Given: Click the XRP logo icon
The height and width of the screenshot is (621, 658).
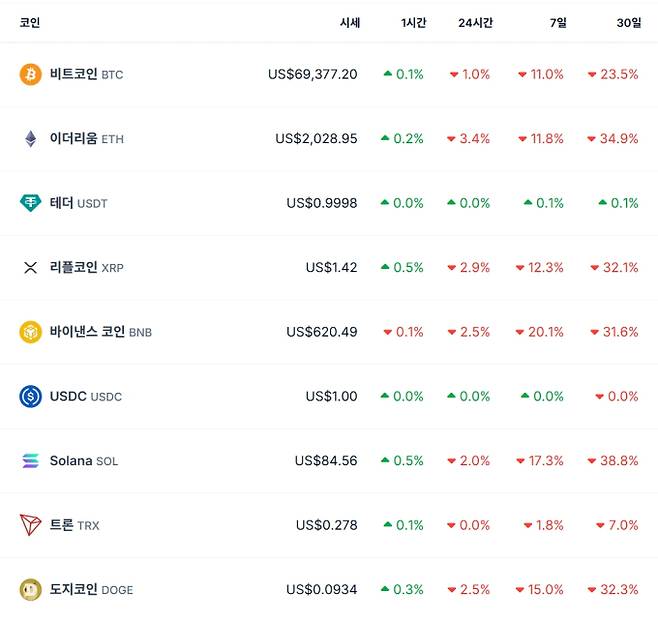Looking at the screenshot, I should [31, 267].
